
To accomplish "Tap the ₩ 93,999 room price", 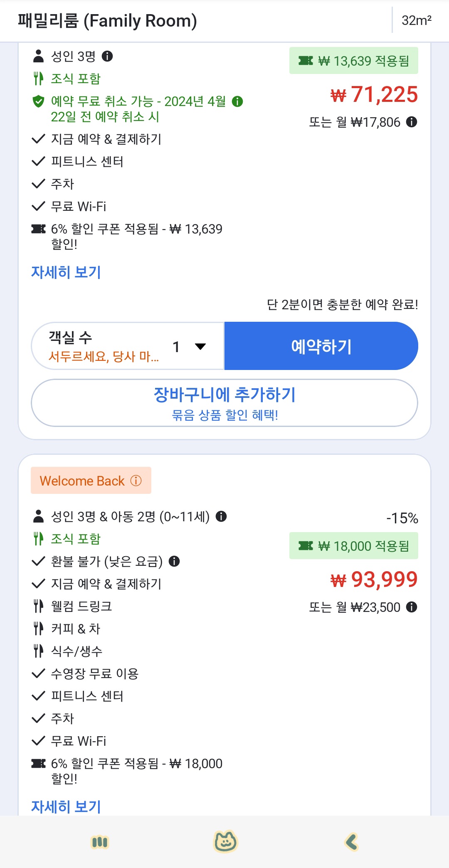I will (x=374, y=579).
